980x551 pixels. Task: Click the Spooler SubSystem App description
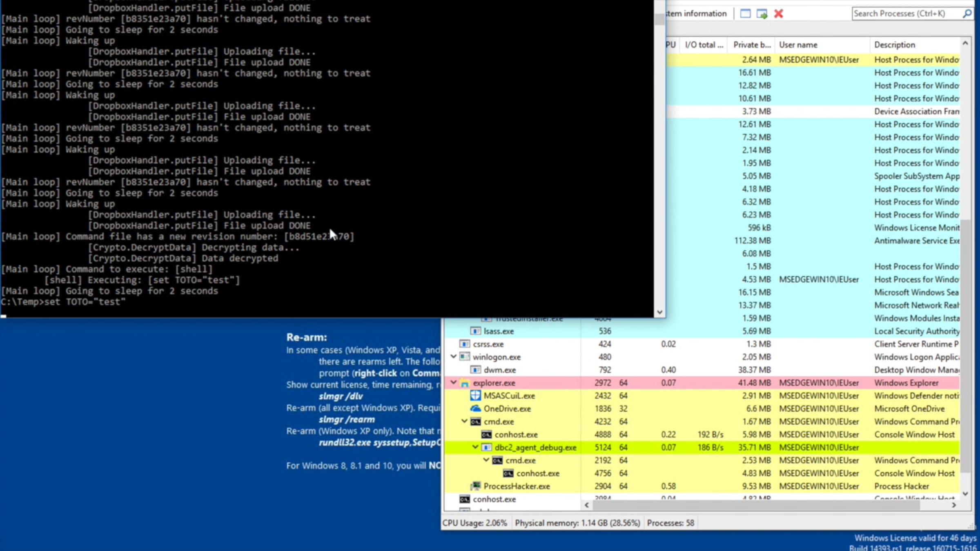pos(917,176)
